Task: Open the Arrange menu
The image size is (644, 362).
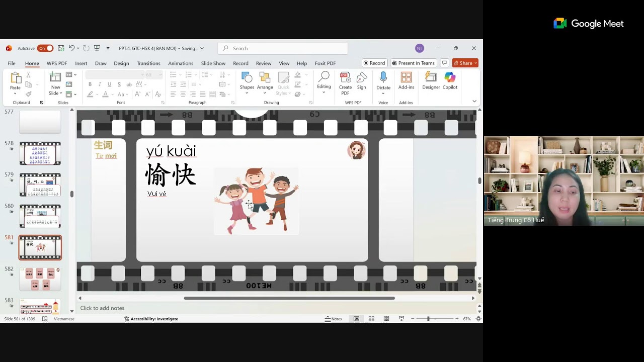Action: point(265,83)
